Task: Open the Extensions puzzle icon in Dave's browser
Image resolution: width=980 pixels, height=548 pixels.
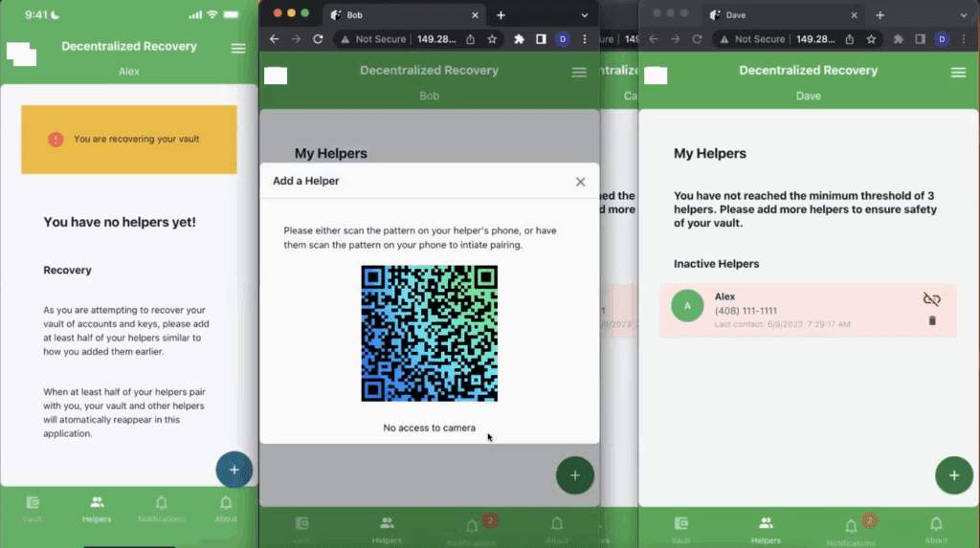Action: point(899,39)
